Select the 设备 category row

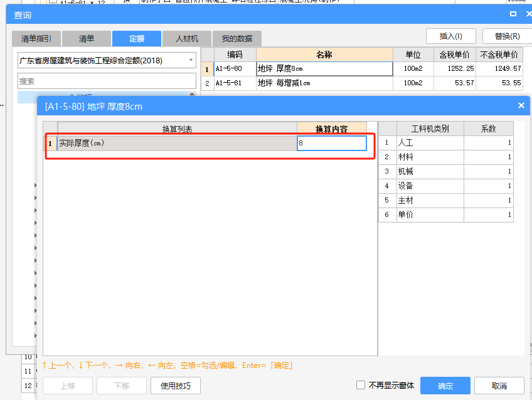446,186
